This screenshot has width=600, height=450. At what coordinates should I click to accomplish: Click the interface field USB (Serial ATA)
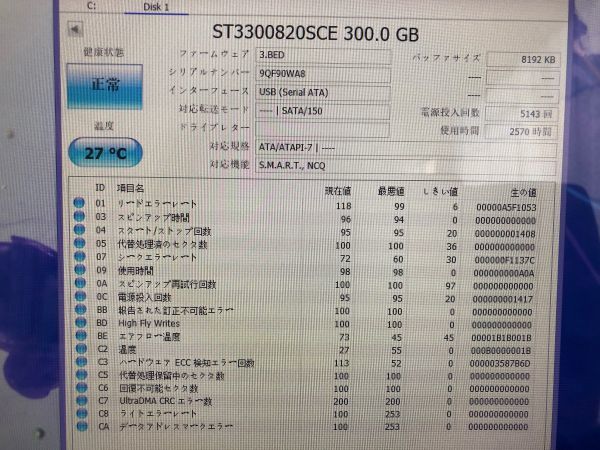(x=323, y=92)
